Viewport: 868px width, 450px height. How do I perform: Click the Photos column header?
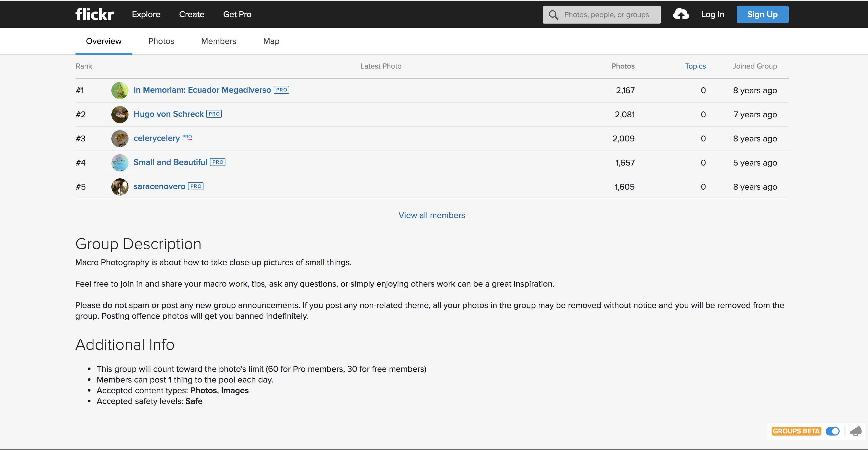[x=623, y=66]
